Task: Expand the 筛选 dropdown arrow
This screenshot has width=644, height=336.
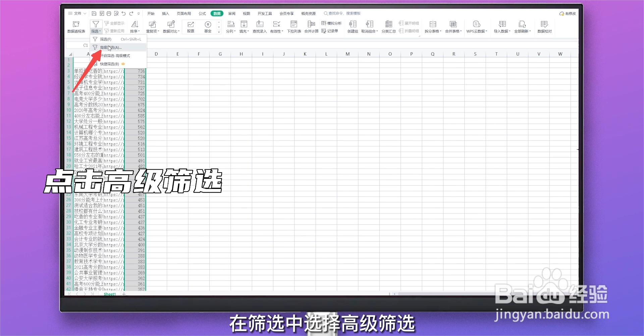Action: 100,31
